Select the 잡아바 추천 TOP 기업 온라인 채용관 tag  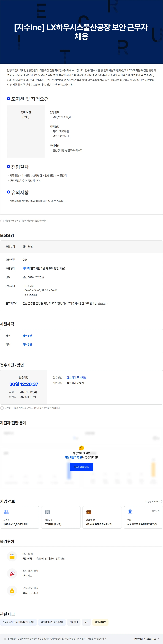pos(19,622)
